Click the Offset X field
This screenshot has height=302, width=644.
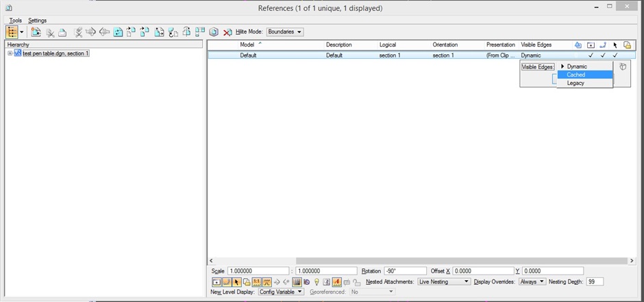483,270
